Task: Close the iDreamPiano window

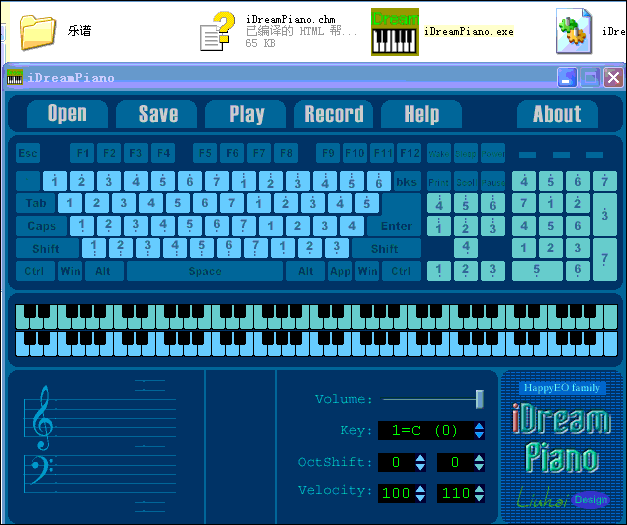Action: coord(613,77)
